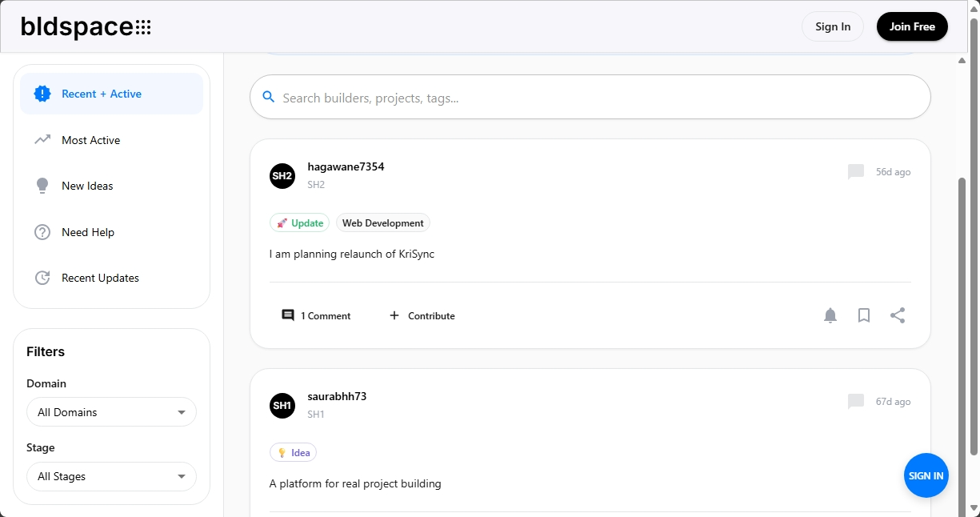
Task: Enable notifications for the KriSync post
Action: coord(830,315)
